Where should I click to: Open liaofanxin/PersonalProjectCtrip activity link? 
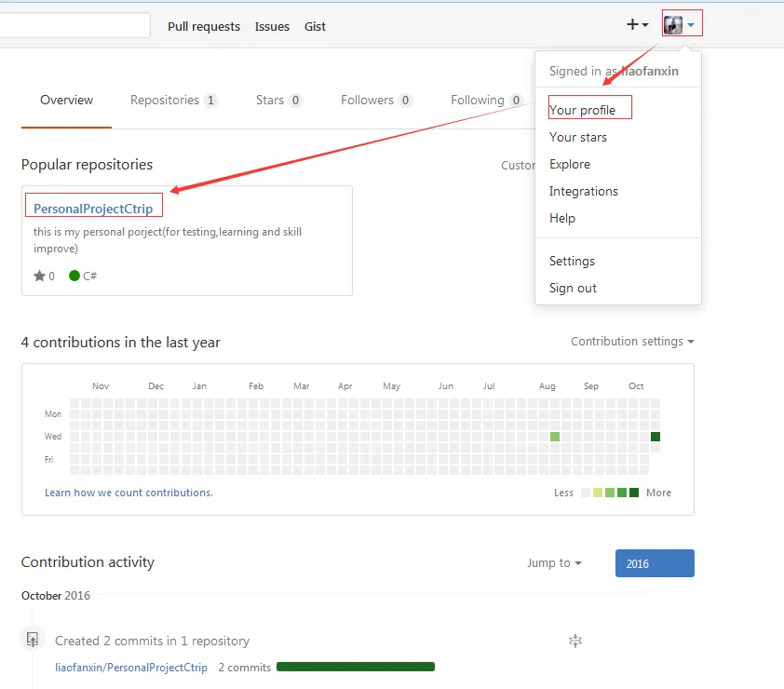click(x=131, y=667)
